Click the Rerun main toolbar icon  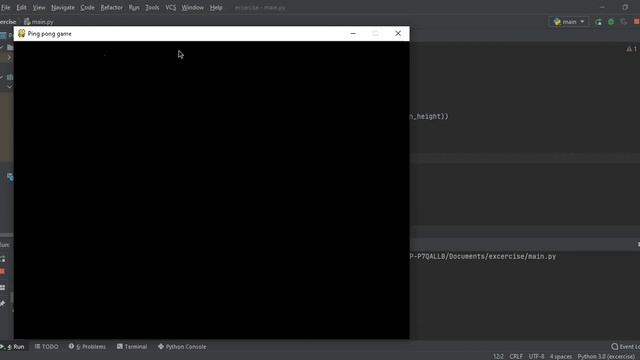tap(598, 22)
